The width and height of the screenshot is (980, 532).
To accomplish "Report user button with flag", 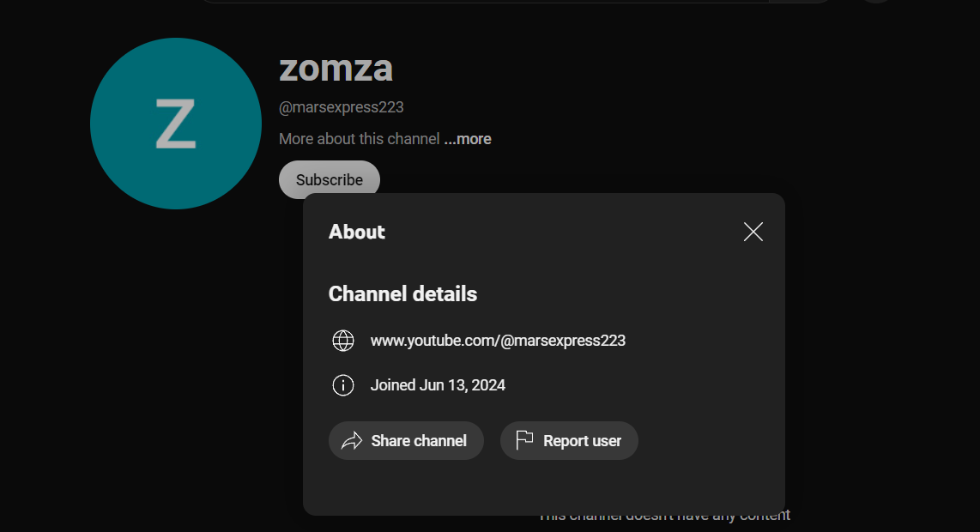I will click(x=569, y=441).
